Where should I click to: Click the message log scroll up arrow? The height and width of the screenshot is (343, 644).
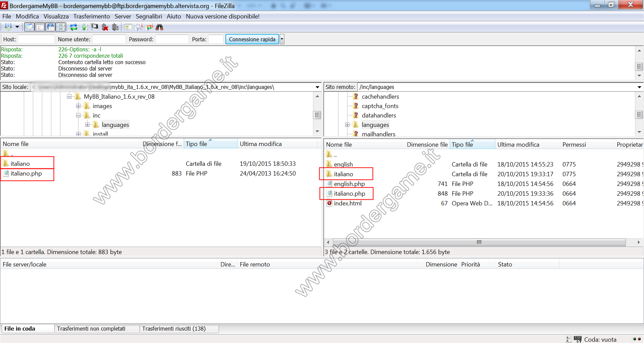click(x=639, y=50)
